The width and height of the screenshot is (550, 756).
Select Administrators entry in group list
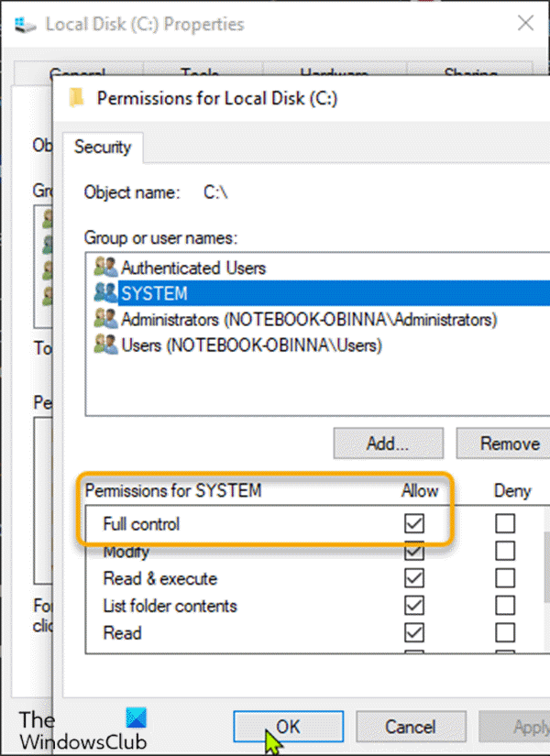point(308,319)
